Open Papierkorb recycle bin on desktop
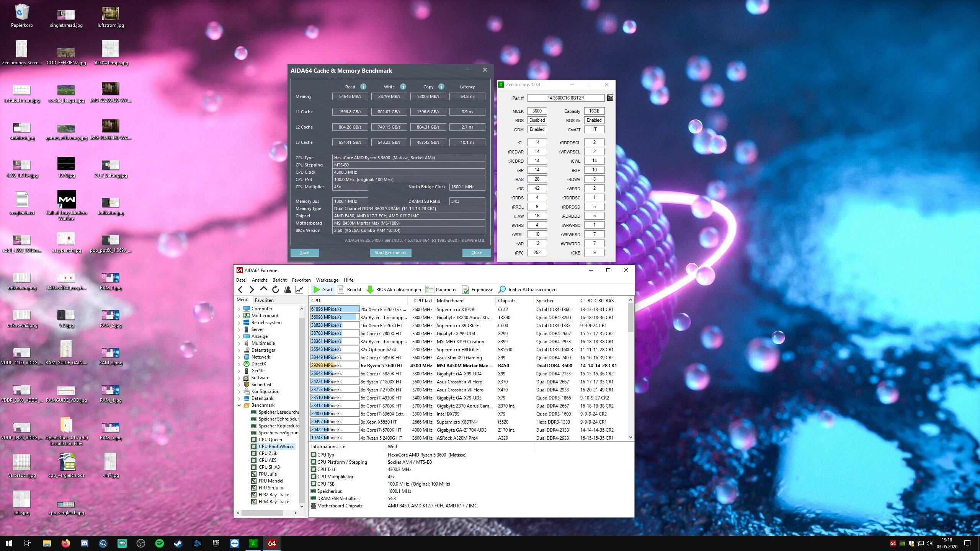980x551 pixels. click(x=22, y=16)
